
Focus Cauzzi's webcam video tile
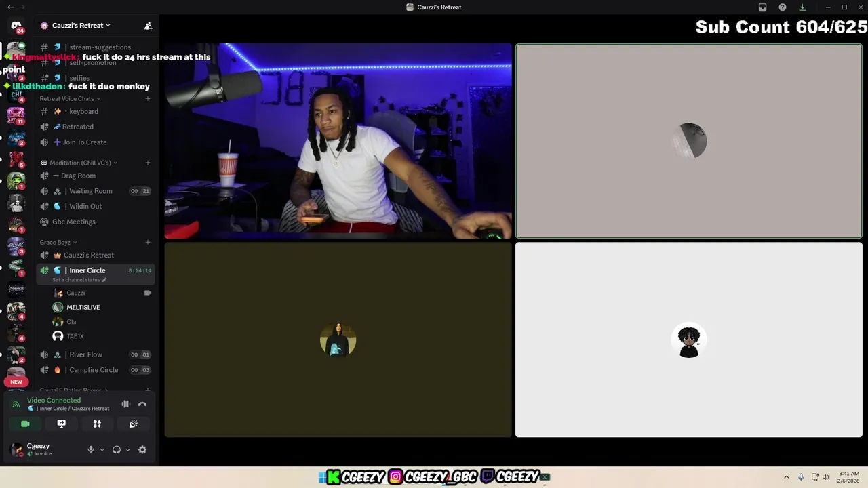pos(338,141)
